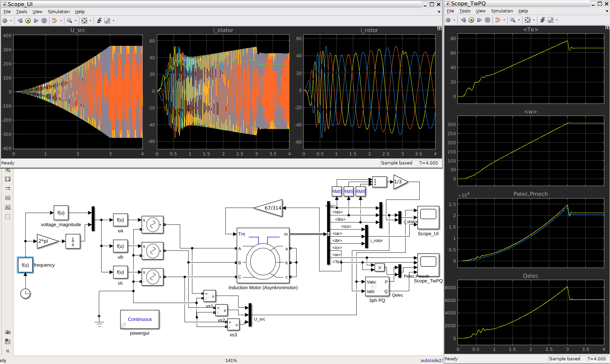The image size is (610, 364).
Task: Select the powergui Continuous block
Action: pos(140,319)
